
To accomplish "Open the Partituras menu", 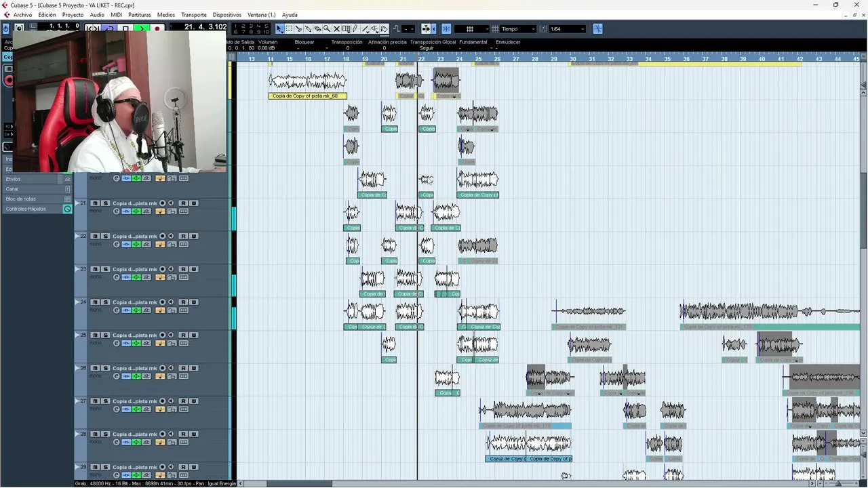I will pyautogui.click(x=140, y=15).
